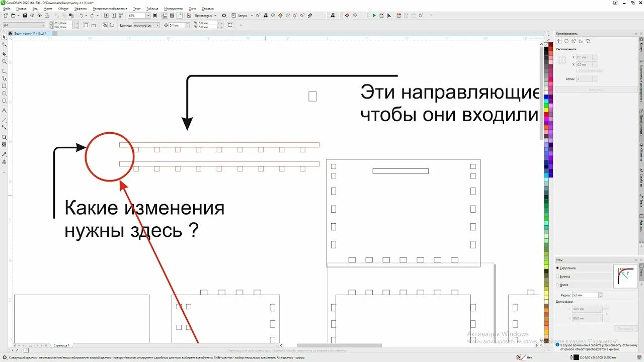The image size is (644, 362).
Task: Choose Rotate mode in Transform docker
Action: 566,41
